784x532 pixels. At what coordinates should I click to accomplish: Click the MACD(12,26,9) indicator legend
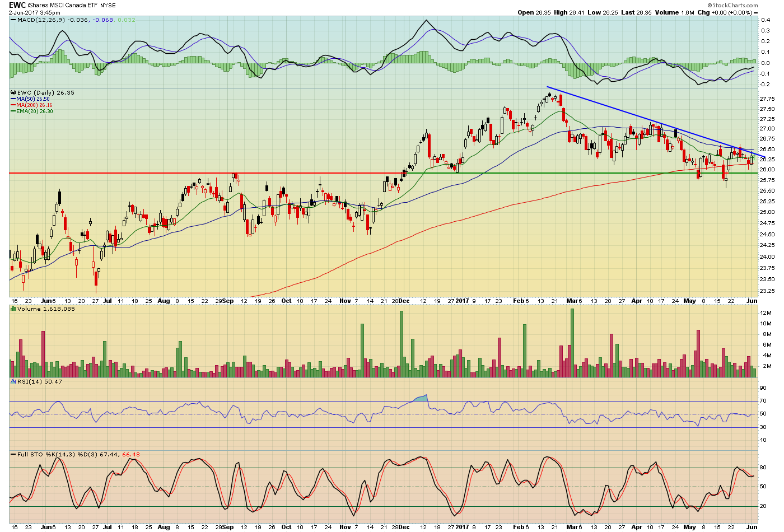point(73,20)
